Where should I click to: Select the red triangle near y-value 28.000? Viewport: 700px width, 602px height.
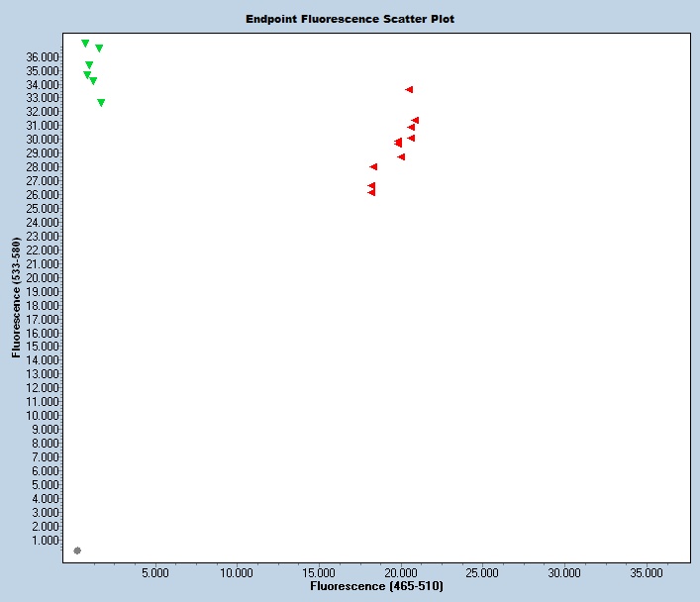click(373, 167)
